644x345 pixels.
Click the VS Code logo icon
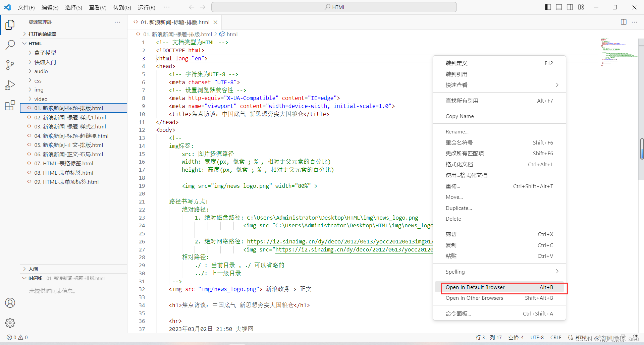click(x=7, y=7)
